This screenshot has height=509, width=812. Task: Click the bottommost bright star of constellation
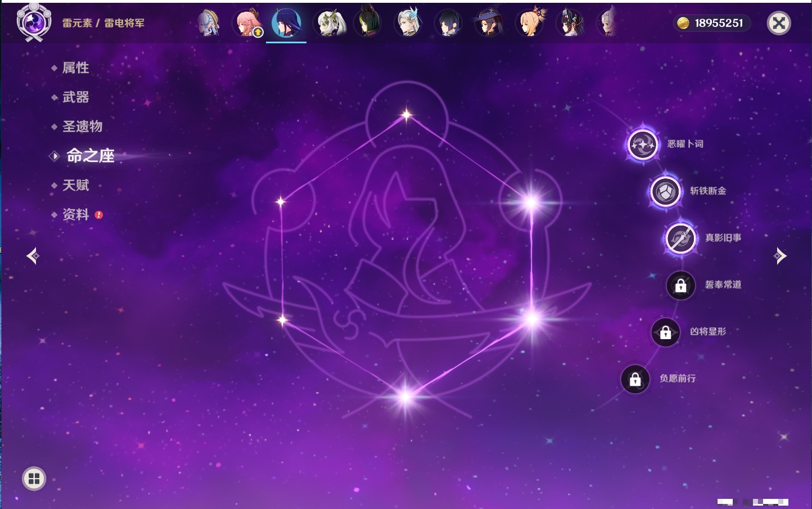point(405,397)
